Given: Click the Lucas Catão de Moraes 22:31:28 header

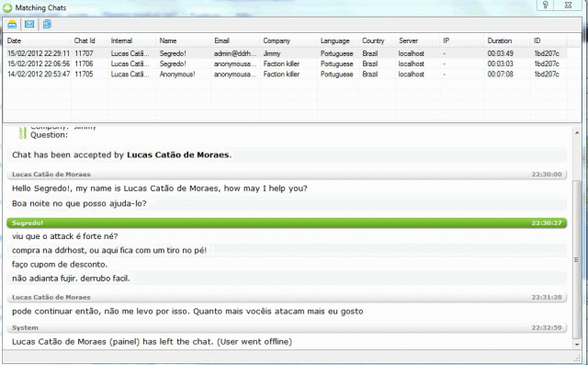Looking at the screenshot, I should coord(287,298).
